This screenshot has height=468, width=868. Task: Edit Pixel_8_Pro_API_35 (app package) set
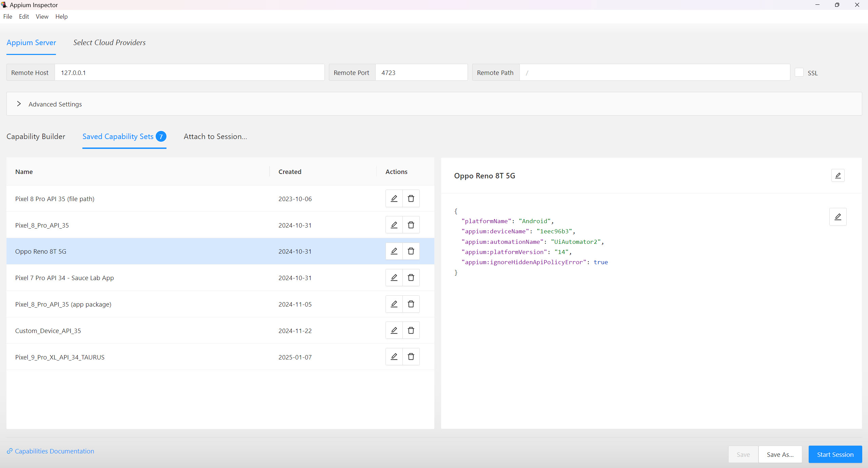394,304
